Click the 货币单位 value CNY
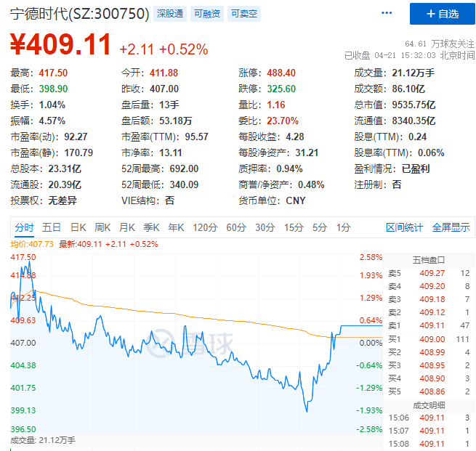This screenshot has height=451, width=476. click(x=296, y=200)
